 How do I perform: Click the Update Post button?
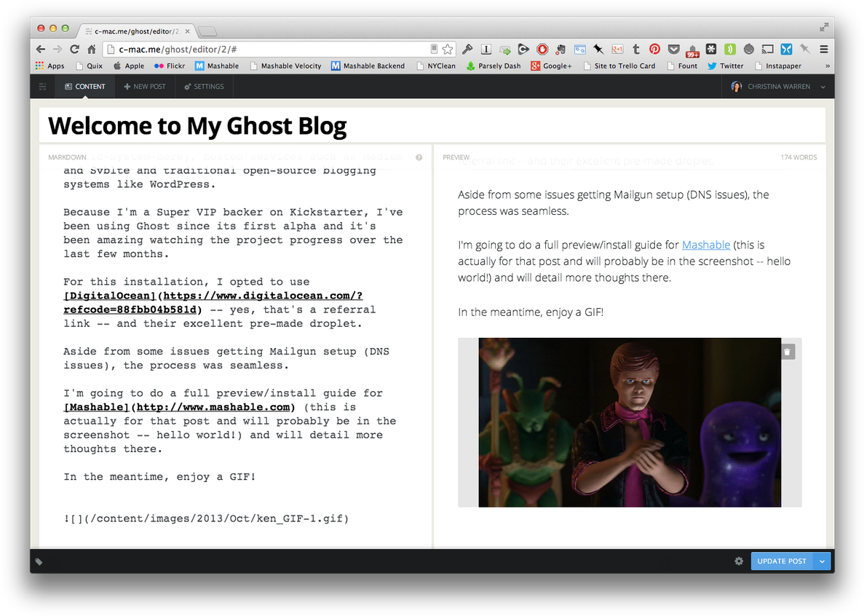click(781, 561)
